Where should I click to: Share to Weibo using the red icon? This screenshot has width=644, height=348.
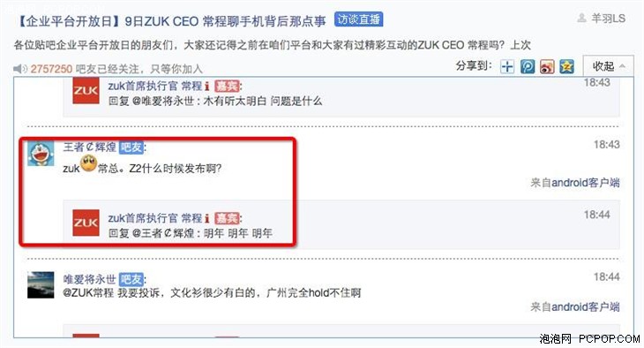point(547,66)
